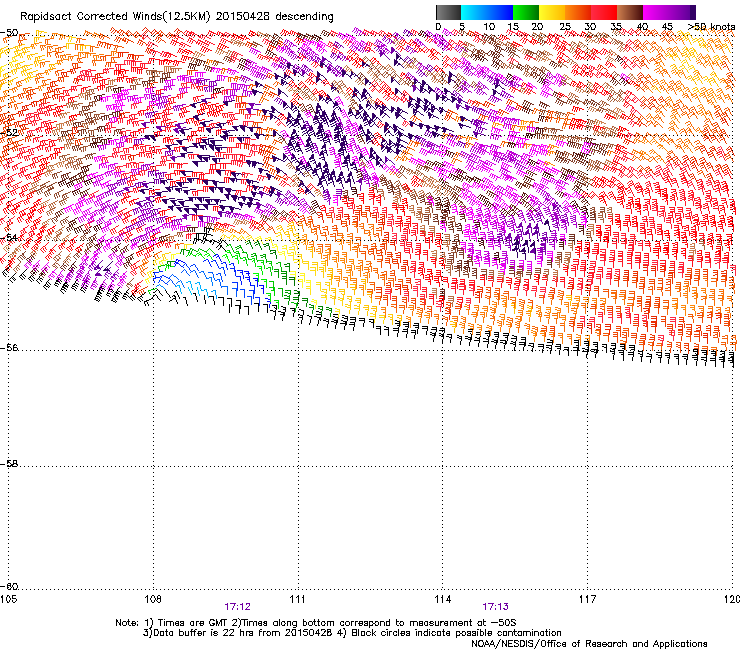Click the 'Data buffer is 22 hrs' note
Image resolution: width=740 pixels, height=650 pixels.
coord(239,633)
